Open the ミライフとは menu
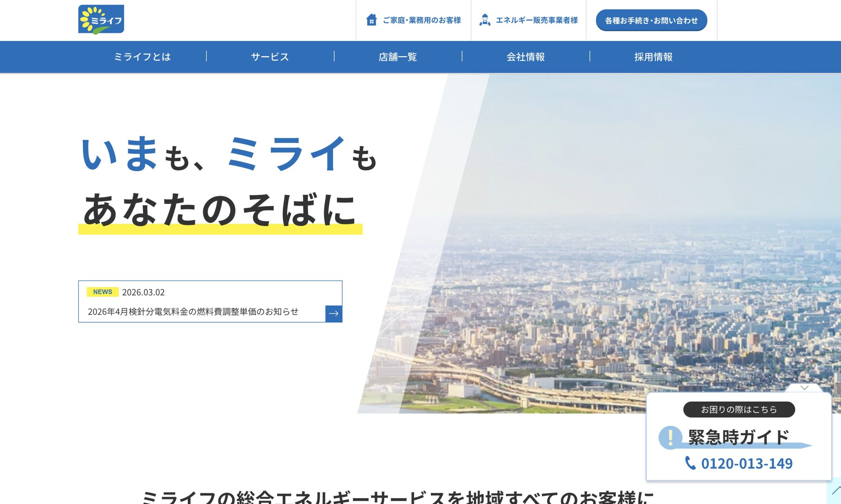The width and height of the screenshot is (841, 504). (x=142, y=57)
